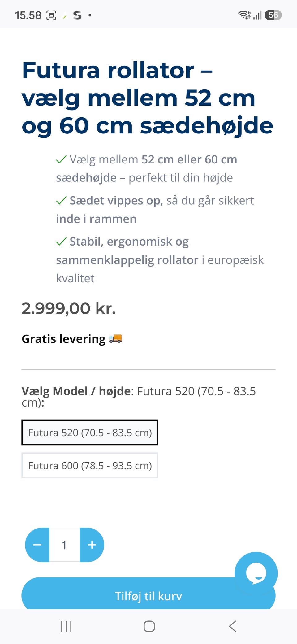Tap the 2.999,00 kr. price

click(x=69, y=308)
